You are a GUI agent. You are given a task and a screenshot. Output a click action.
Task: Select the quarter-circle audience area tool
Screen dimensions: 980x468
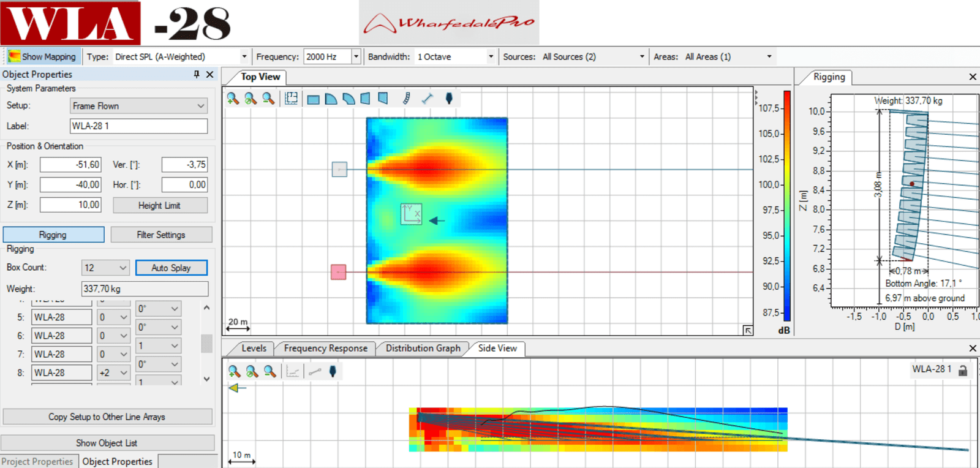click(331, 99)
